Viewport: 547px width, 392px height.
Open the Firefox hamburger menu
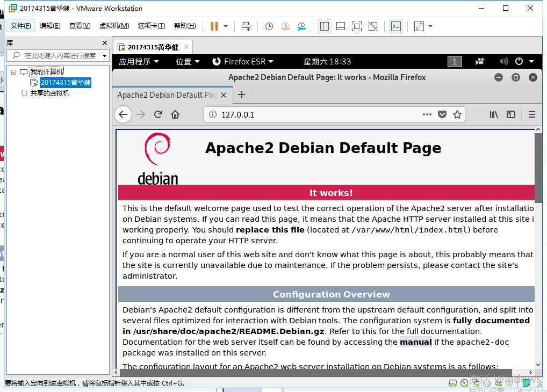531,114
